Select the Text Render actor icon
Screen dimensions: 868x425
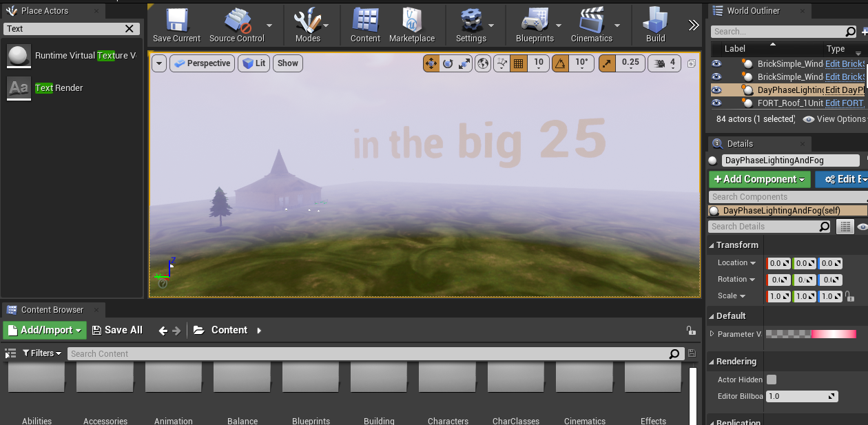tap(19, 88)
